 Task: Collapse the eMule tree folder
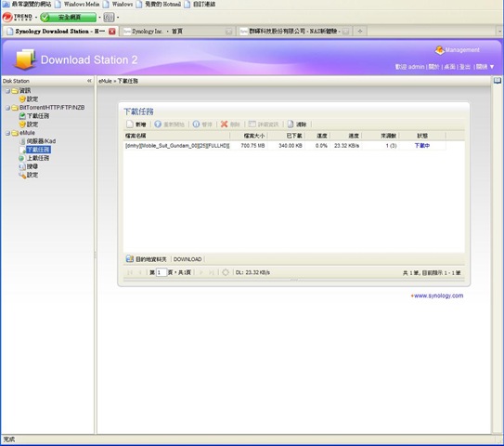click(7, 133)
